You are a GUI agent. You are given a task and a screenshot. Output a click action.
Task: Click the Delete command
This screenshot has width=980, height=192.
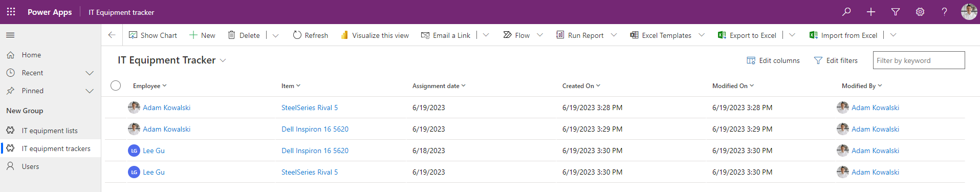244,35
